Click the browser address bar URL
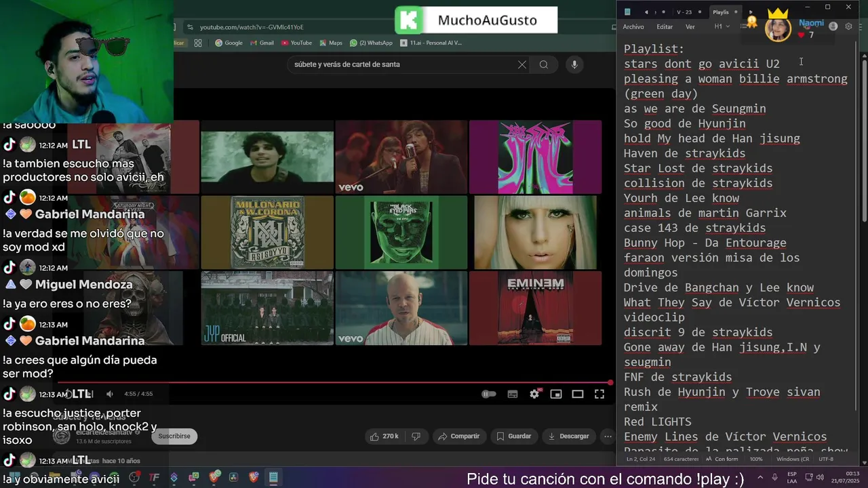The width and height of the screenshot is (868, 488). (x=252, y=27)
